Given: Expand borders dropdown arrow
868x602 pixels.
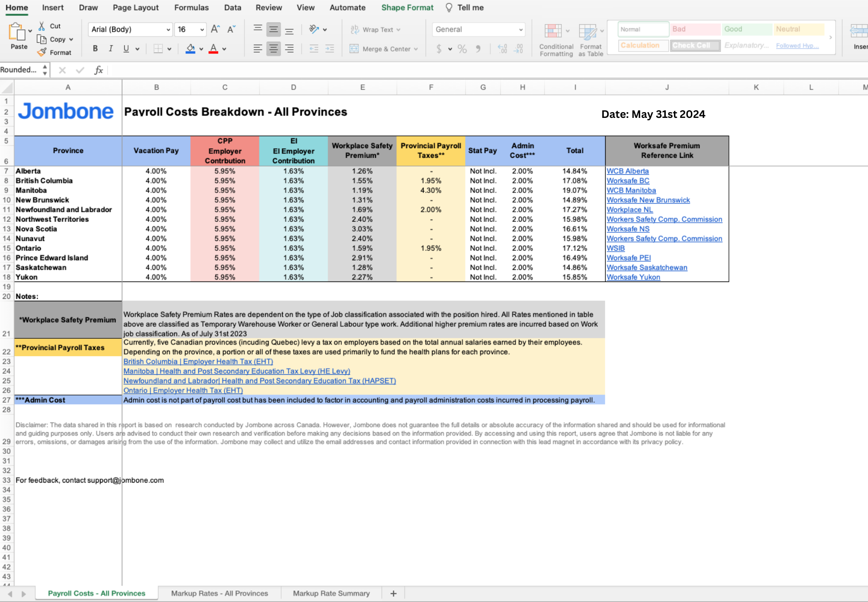Looking at the screenshot, I should [169, 49].
